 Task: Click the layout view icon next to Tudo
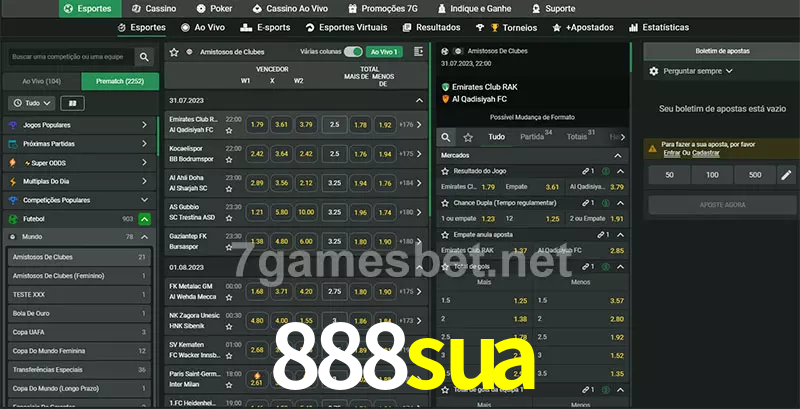click(x=72, y=103)
